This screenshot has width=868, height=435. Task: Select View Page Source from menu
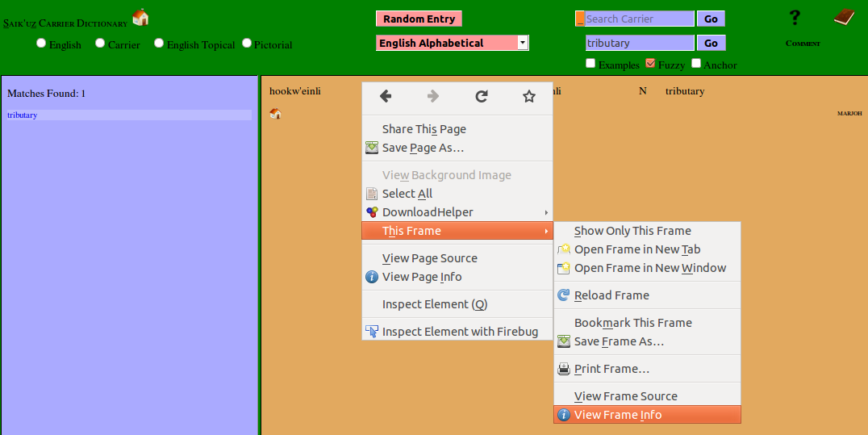[429, 258]
